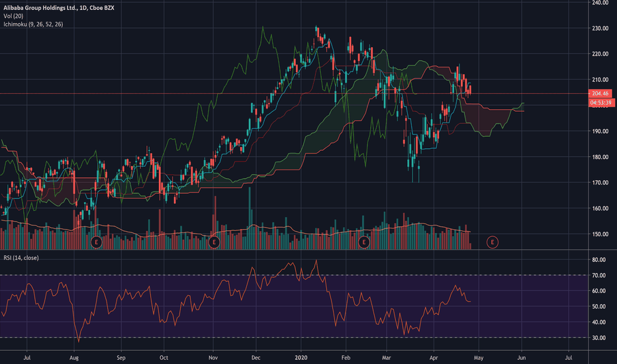
Task: Click the RSI 40.00 axis label
Action: pos(599,322)
